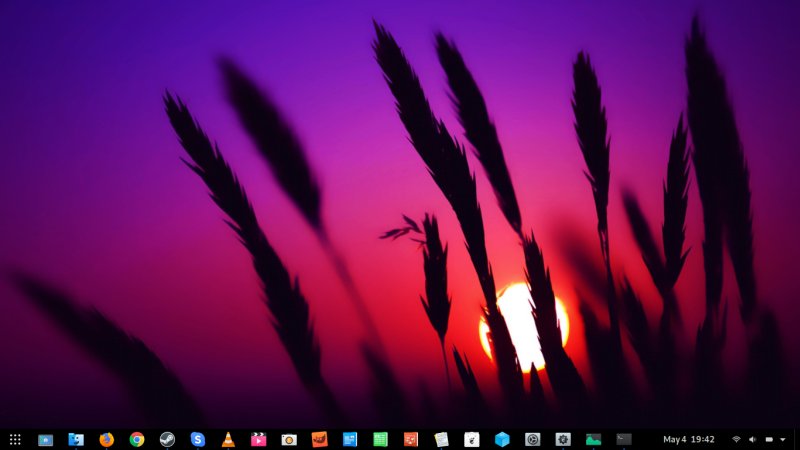Open the applications grid launcher
This screenshot has width=800, height=450.
pyautogui.click(x=15, y=439)
